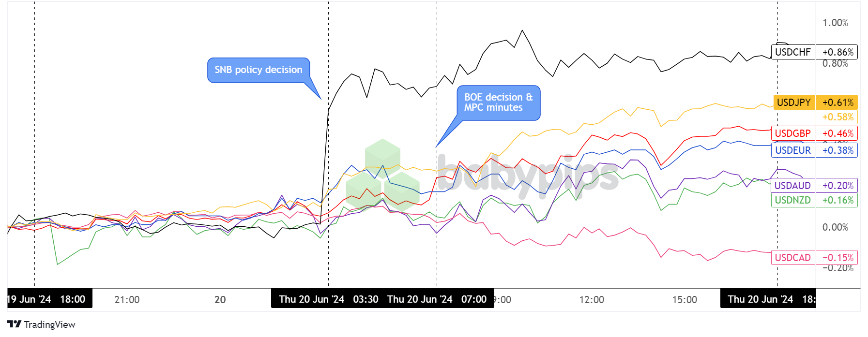Click the pink USDCAD series label
This screenshot has height=337, width=868.
click(792, 258)
